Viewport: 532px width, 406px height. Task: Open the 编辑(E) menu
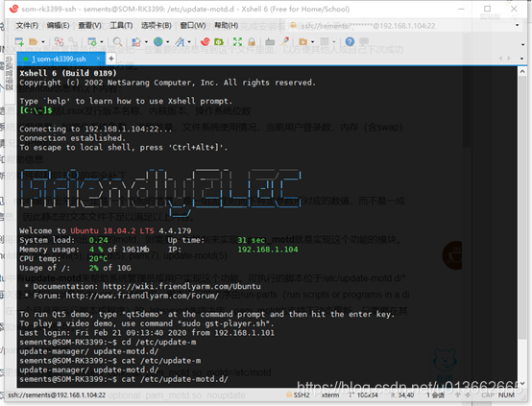point(58,26)
